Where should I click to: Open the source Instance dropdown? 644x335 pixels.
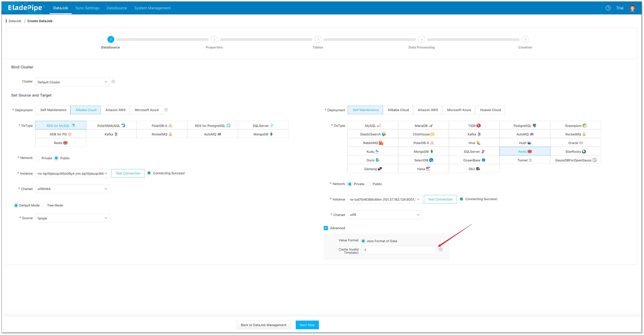coord(72,173)
